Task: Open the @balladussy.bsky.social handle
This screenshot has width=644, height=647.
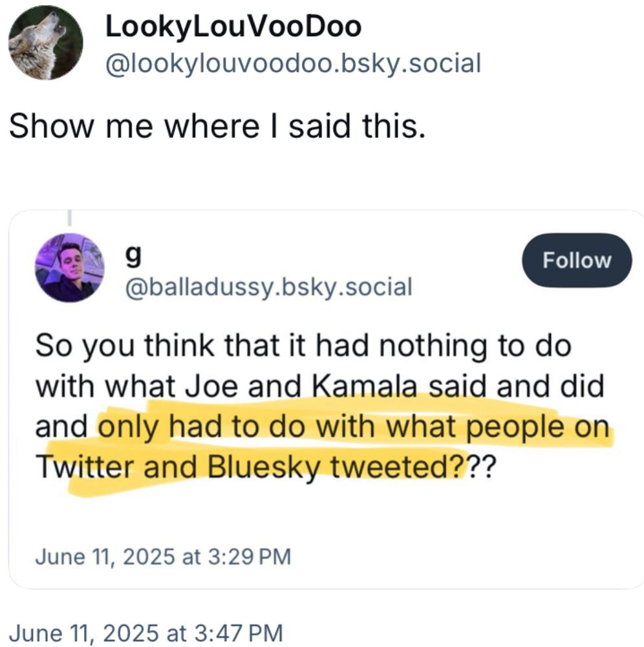Action: (x=268, y=285)
